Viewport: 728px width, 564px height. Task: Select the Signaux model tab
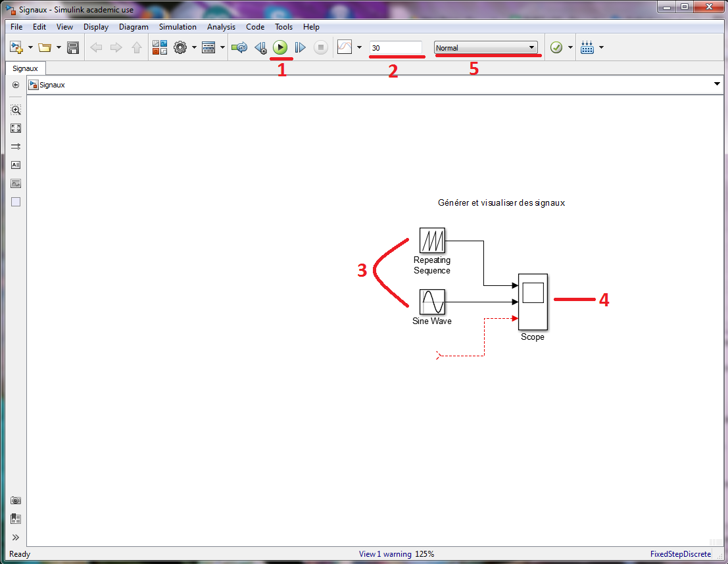[25, 68]
